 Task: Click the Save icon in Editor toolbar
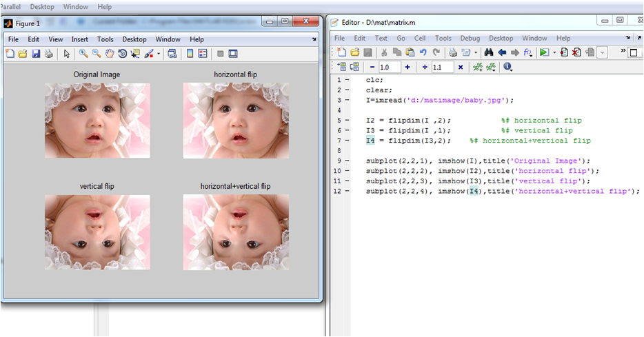click(368, 52)
